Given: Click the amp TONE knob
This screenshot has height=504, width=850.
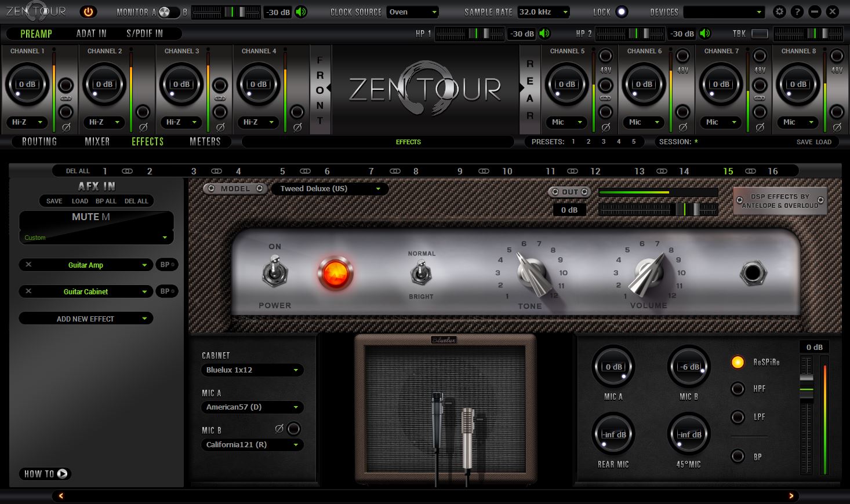Looking at the screenshot, I should pyautogui.click(x=534, y=273).
